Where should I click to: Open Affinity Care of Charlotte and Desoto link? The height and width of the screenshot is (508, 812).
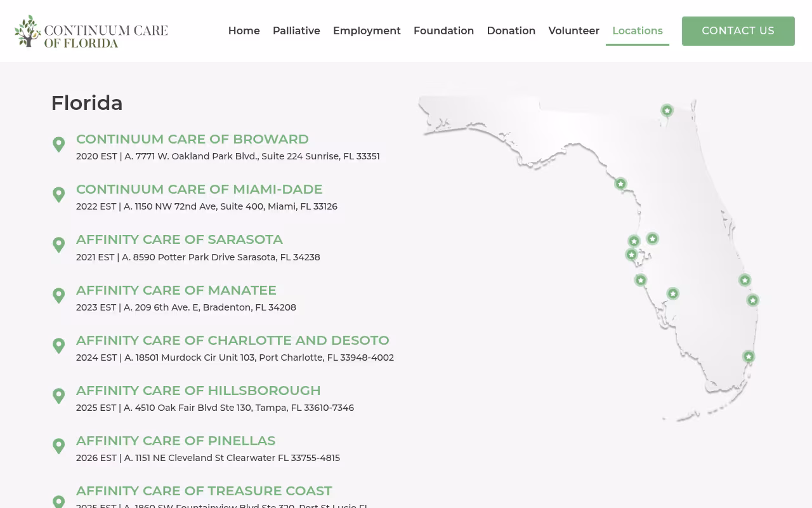(233, 340)
